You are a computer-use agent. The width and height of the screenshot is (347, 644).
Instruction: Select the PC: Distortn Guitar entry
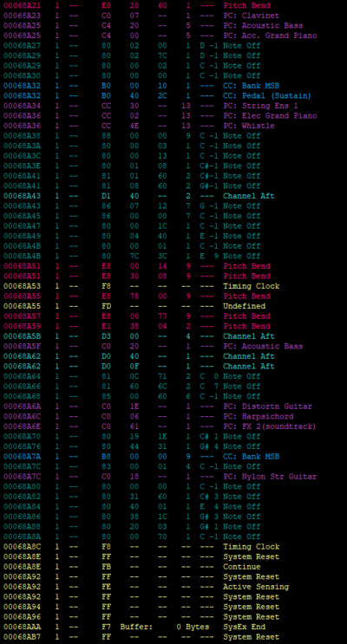click(158, 407)
